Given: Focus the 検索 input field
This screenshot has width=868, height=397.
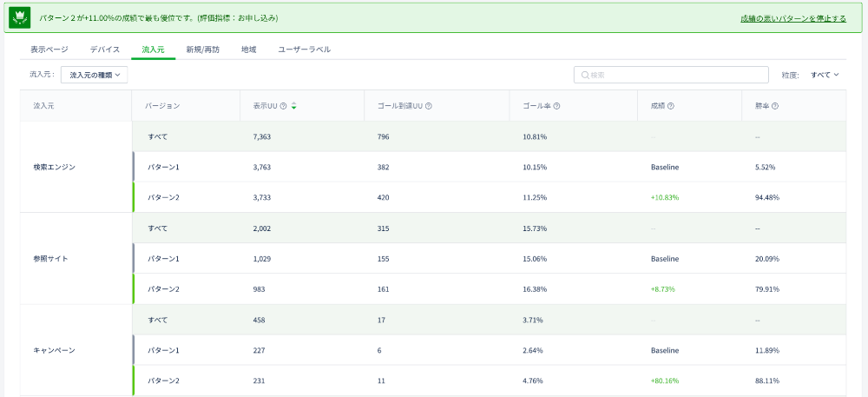Looking at the screenshot, I should coord(671,75).
